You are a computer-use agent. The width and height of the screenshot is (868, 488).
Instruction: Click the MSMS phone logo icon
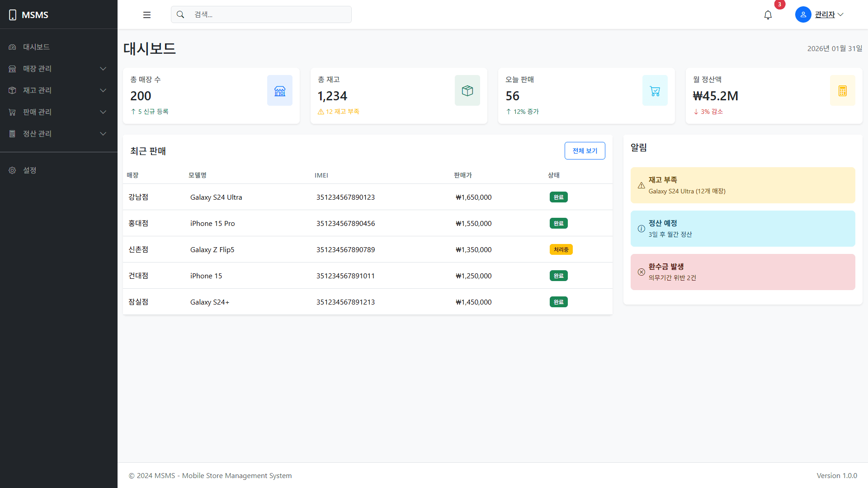tap(13, 15)
